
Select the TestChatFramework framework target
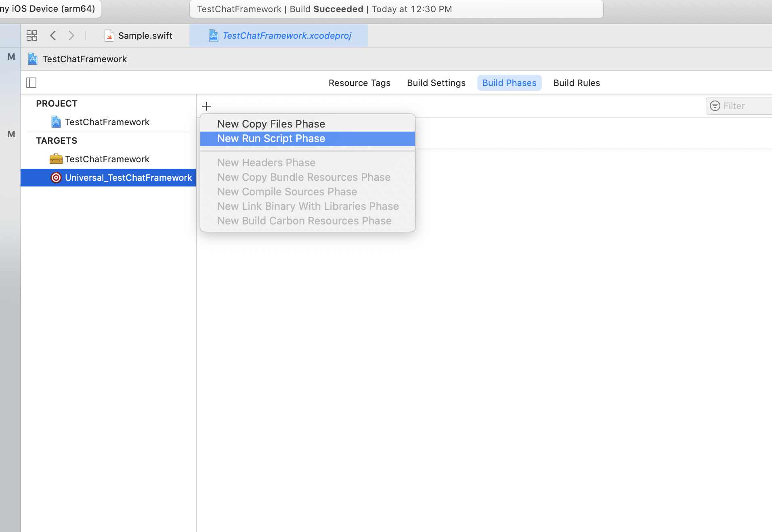tap(108, 159)
